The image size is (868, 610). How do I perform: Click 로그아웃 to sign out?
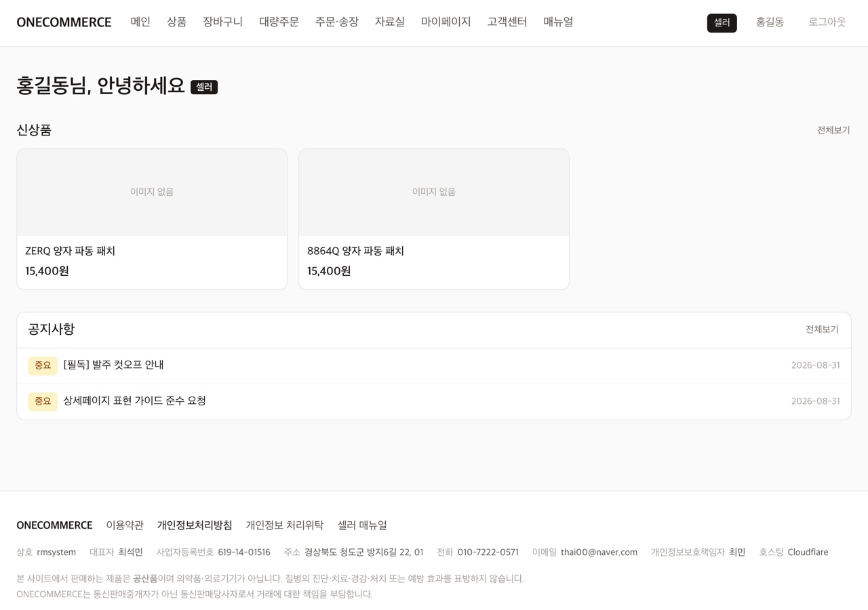[x=827, y=22]
